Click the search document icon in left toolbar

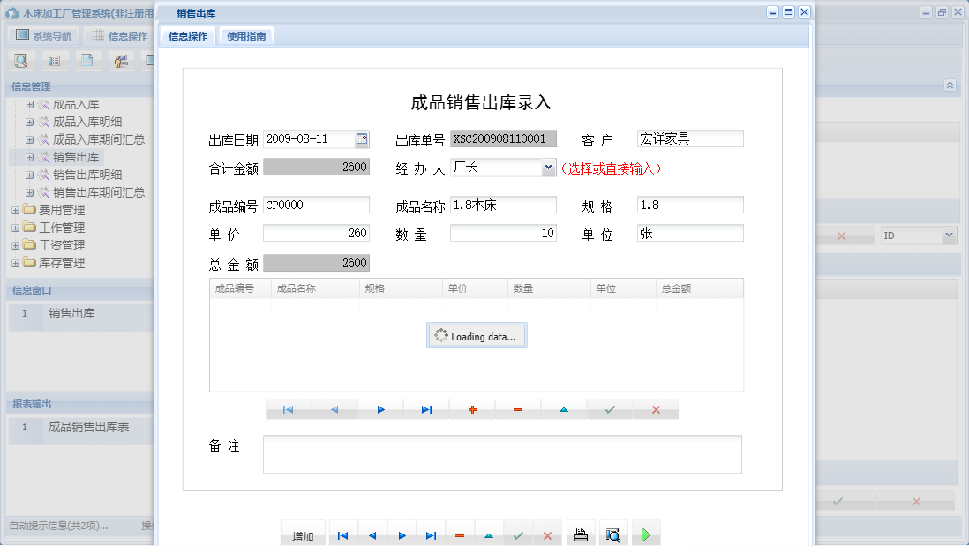(x=19, y=60)
